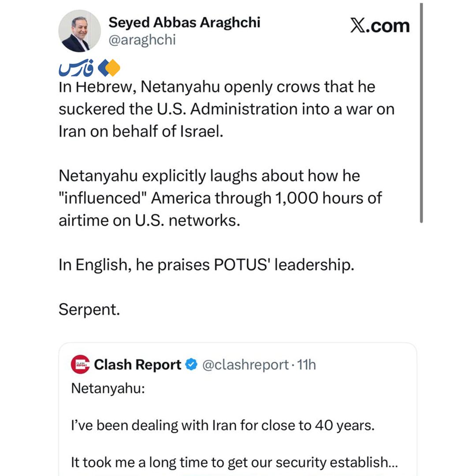Open the @araghchi handle link
The image size is (476, 476).
point(142,40)
